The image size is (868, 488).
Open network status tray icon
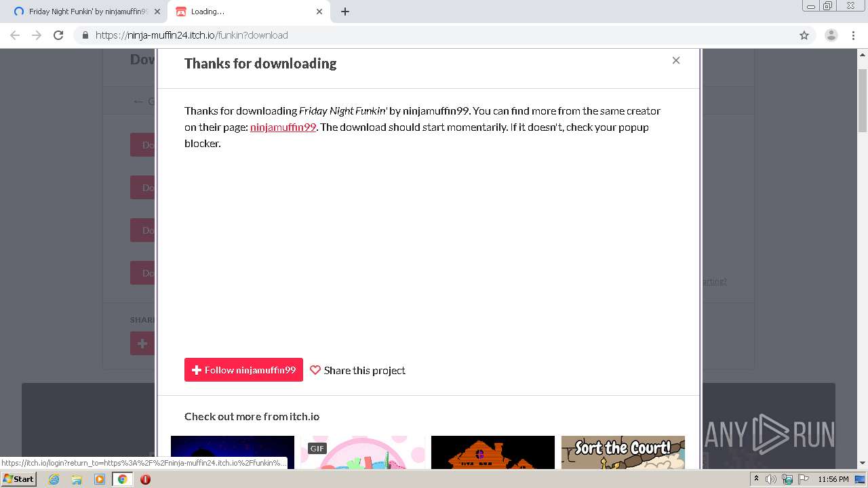[787, 479]
